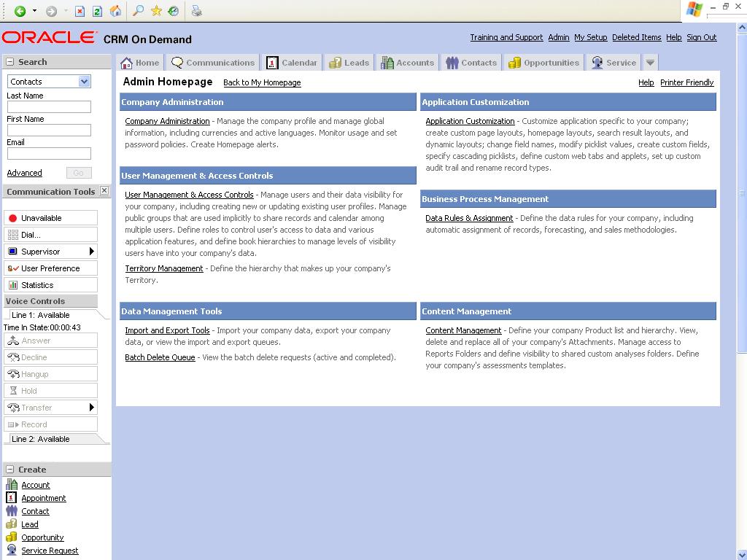Focus the Last Name search field
Image resolution: width=747 pixels, height=560 pixels.
[x=49, y=106]
